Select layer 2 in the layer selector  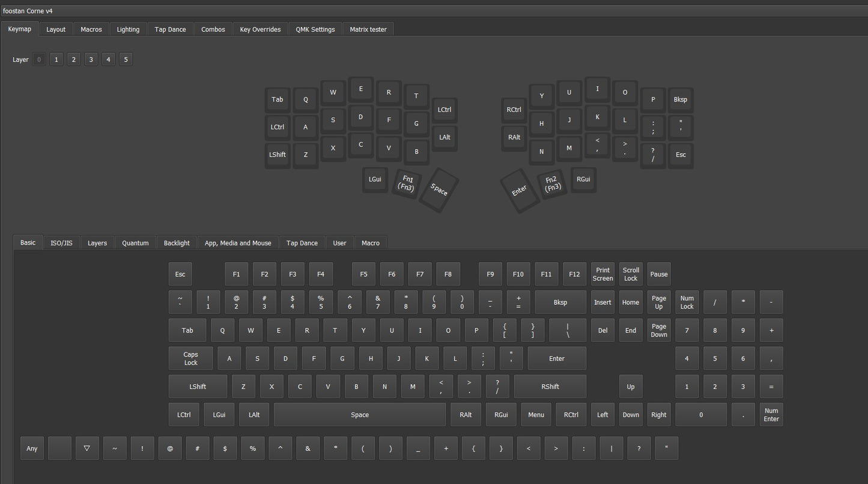73,59
